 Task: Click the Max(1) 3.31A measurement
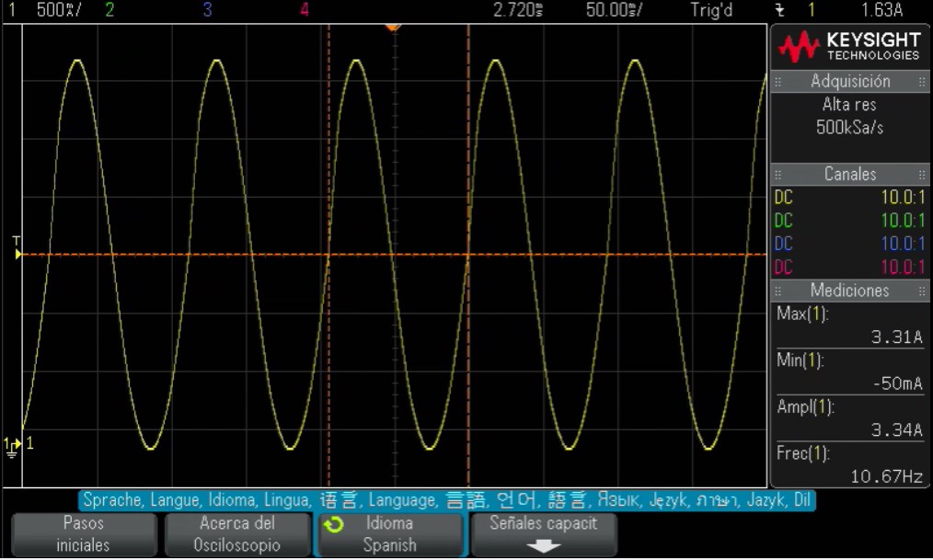(x=849, y=326)
